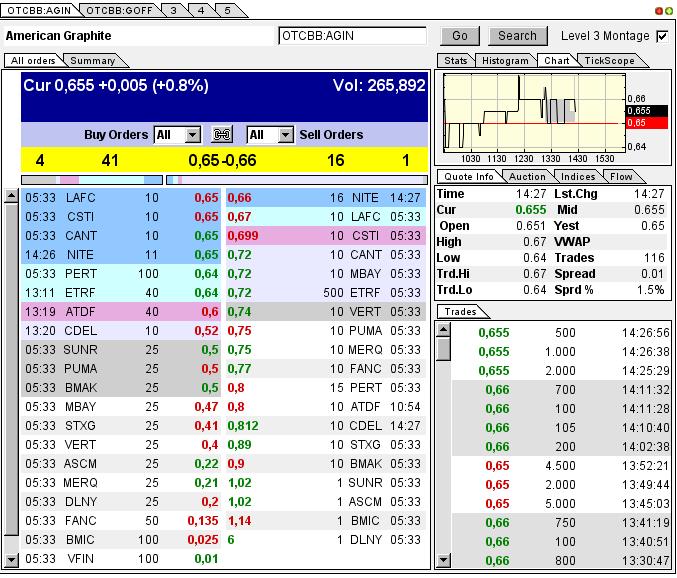The image size is (677, 578).
Task: Click the Search button
Action: pos(517,36)
